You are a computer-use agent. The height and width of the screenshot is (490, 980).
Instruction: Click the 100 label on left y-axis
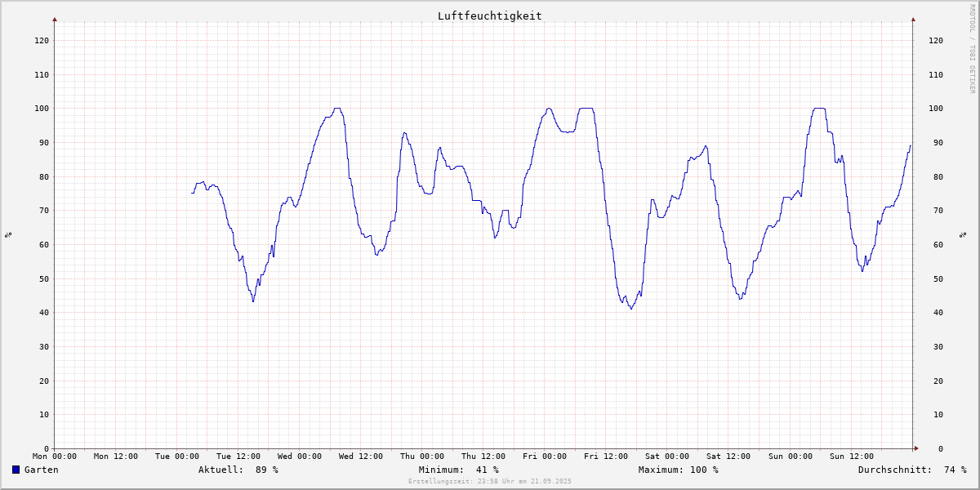[x=42, y=108]
